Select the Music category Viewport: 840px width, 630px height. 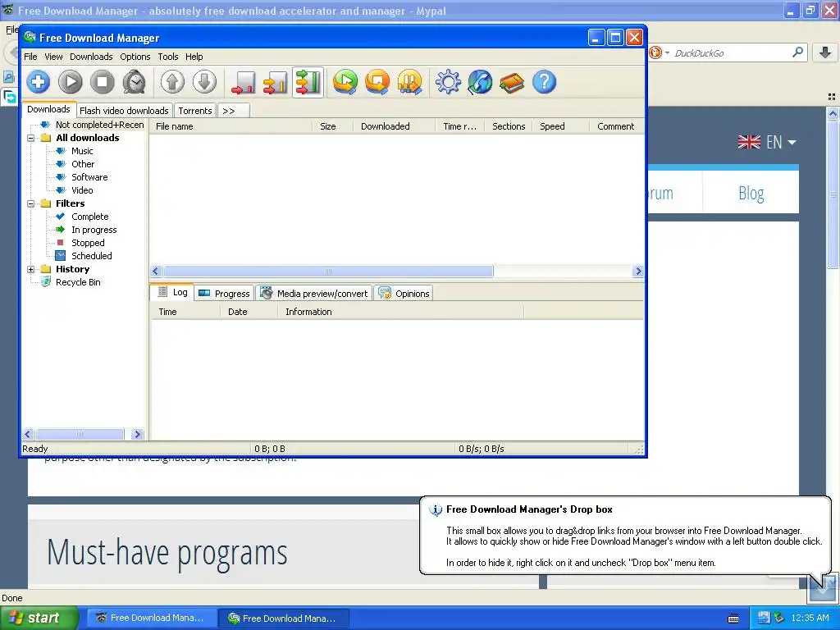(82, 151)
